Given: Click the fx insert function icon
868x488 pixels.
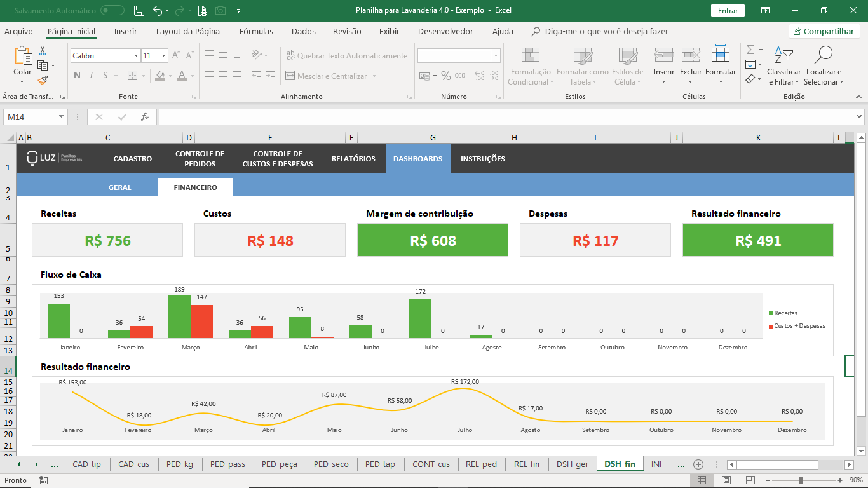Looking at the screenshot, I should [x=145, y=117].
